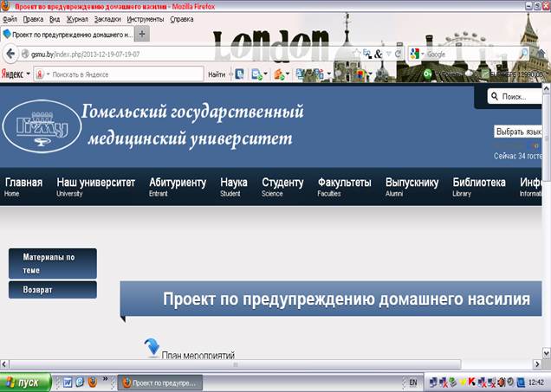This screenshot has height=392, width=551.
Task: Open the Журнал menu
Action: 77,19
